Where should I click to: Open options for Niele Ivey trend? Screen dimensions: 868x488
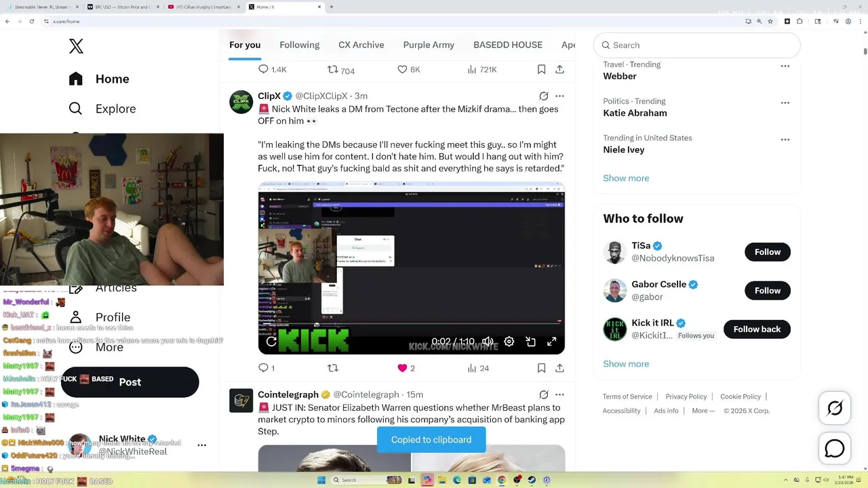click(x=785, y=139)
